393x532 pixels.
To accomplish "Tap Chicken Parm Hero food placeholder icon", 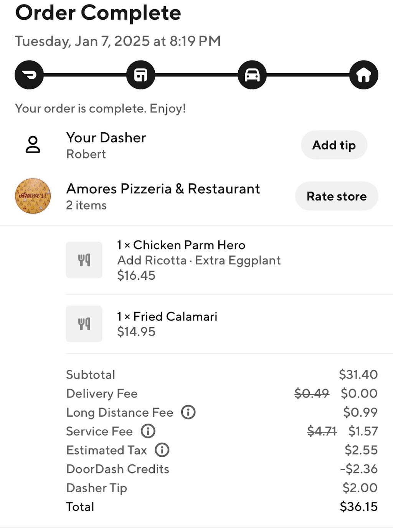I will (x=84, y=260).
